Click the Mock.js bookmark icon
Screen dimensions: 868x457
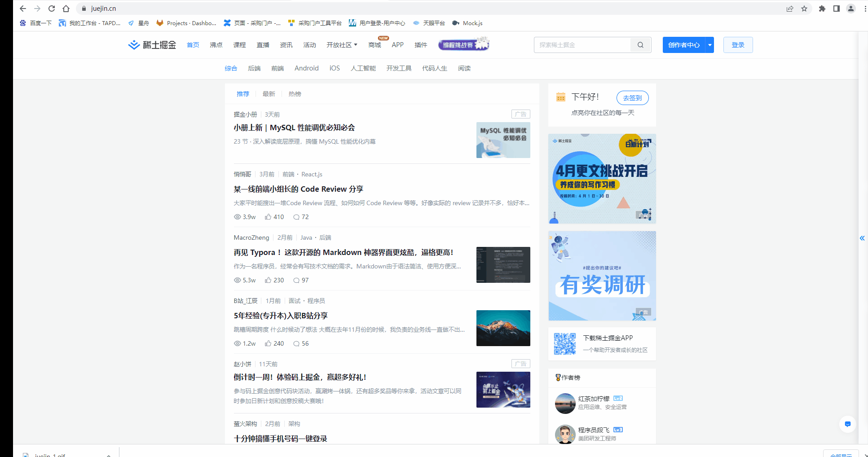[x=456, y=23]
